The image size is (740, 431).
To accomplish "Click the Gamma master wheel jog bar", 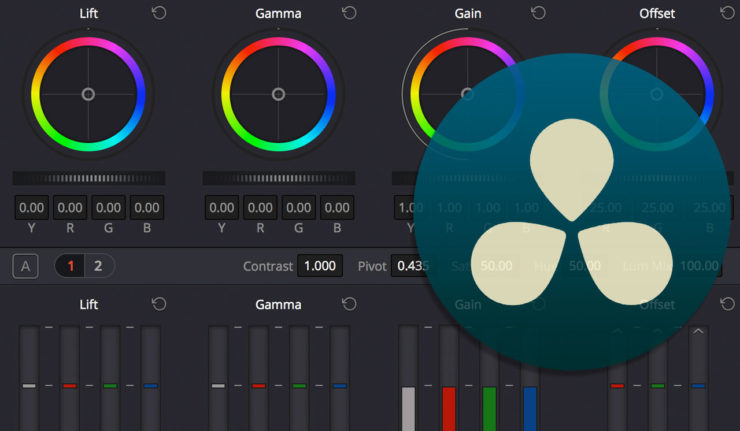I will click(x=279, y=178).
